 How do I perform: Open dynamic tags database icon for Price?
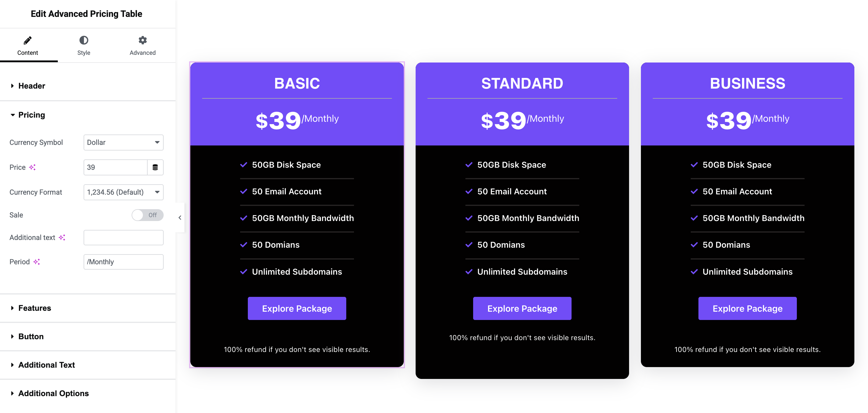coord(155,167)
